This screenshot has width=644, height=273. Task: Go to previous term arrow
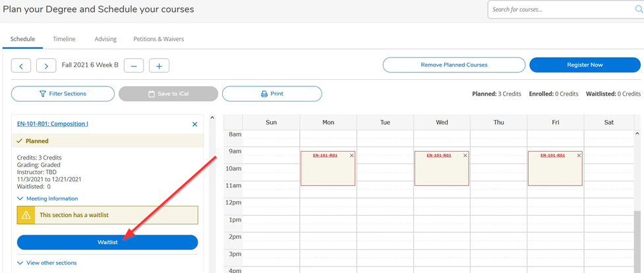click(x=21, y=65)
